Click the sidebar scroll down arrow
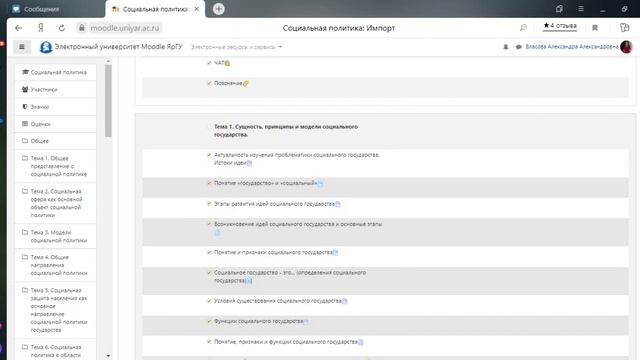Image resolution: width=640 pixels, height=360 pixels. 108,356
